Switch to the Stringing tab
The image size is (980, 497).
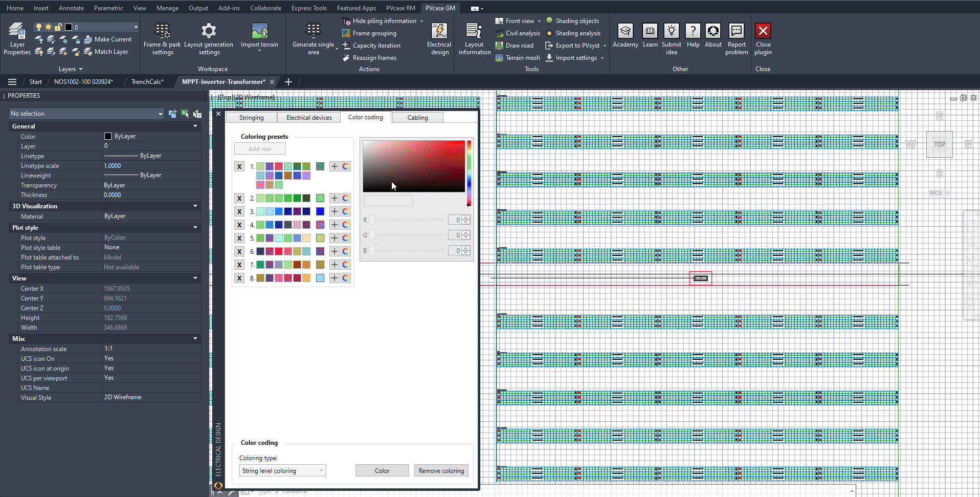251,118
